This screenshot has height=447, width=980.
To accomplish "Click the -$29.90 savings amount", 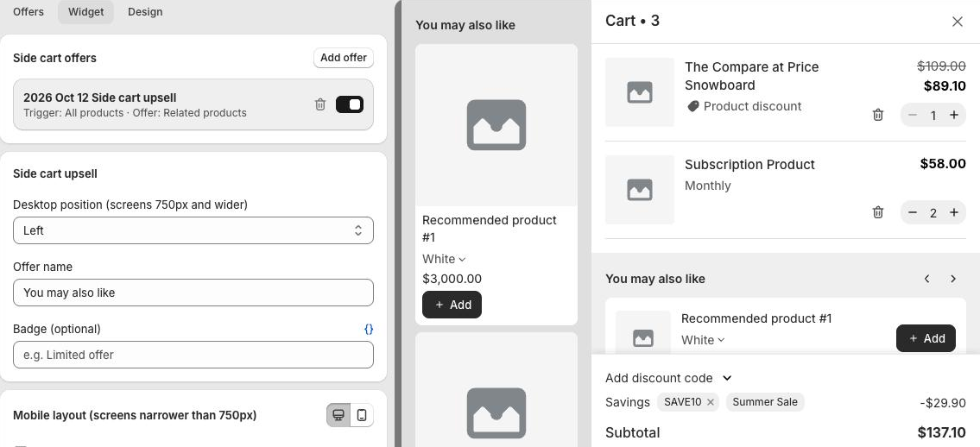I will (943, 403).
